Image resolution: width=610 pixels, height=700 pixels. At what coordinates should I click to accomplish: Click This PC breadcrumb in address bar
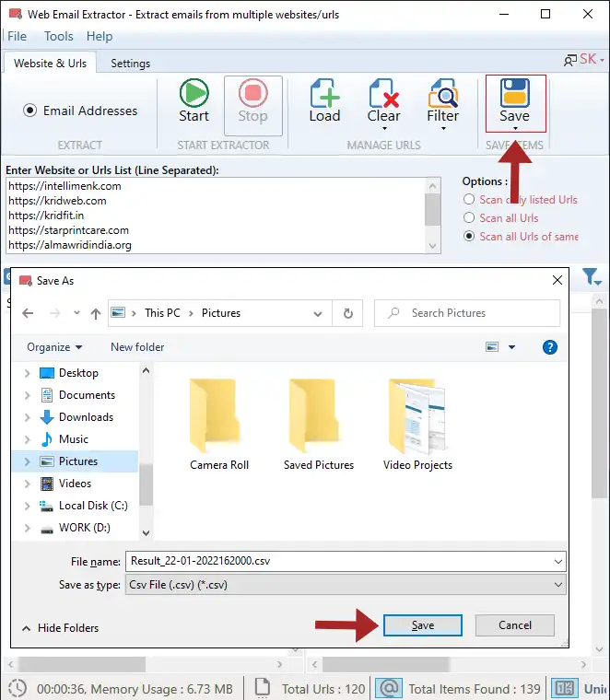162,313
